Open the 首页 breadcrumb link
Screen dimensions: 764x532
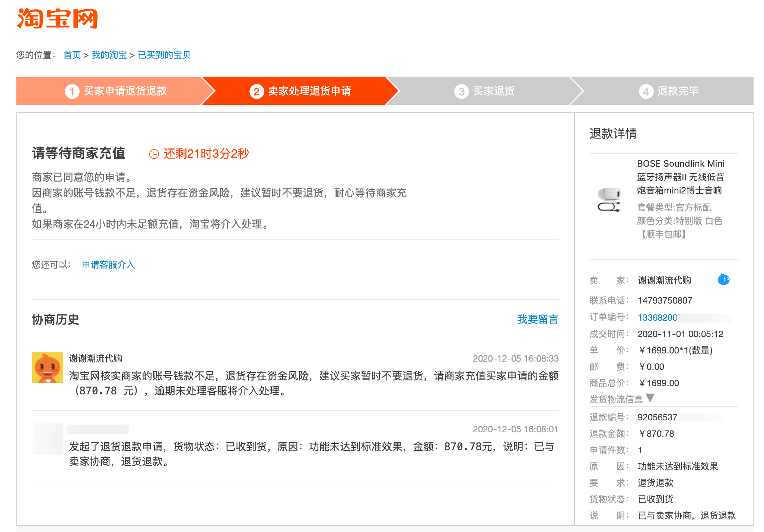click(x=72, y=55)
